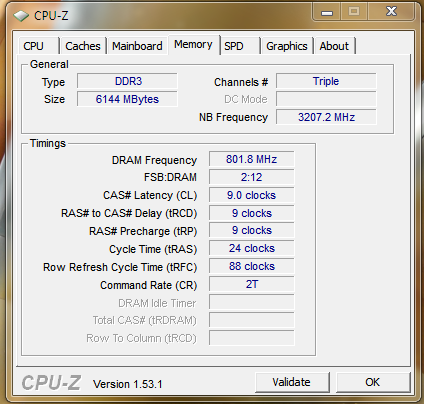Close the CPU-Z window
The width and height of the screenshot is (424, 404).
391,12
